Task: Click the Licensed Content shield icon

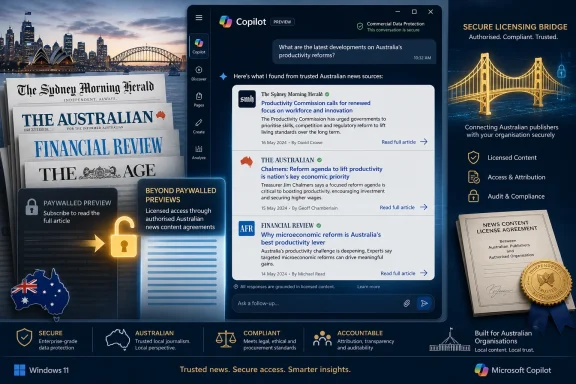Action: pyautogui.click(x=474, y=158)
